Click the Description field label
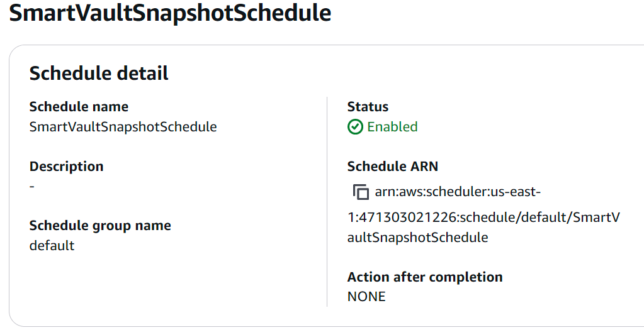The width and height of the screenshot is (644, 330). (66, 167)
